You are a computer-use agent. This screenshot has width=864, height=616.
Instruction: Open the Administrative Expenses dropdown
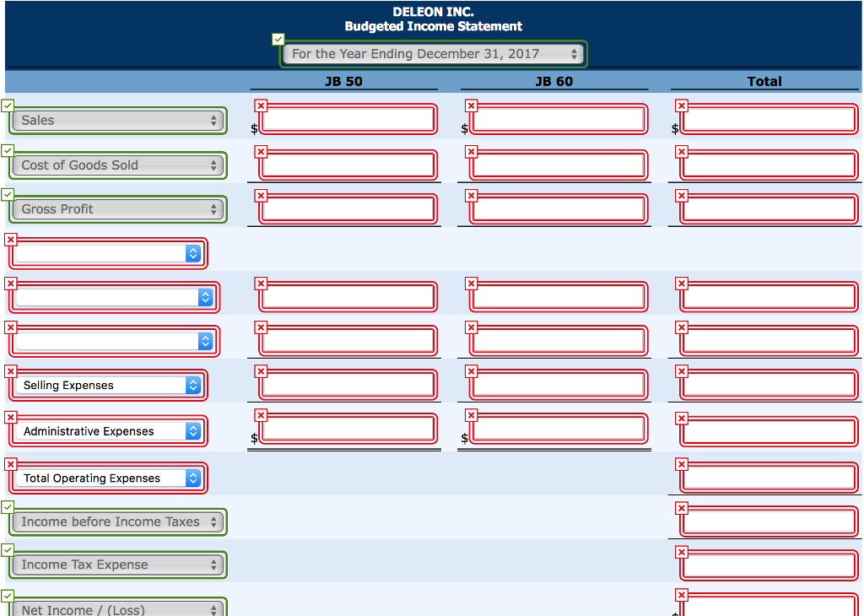click(x=108, y=431)
